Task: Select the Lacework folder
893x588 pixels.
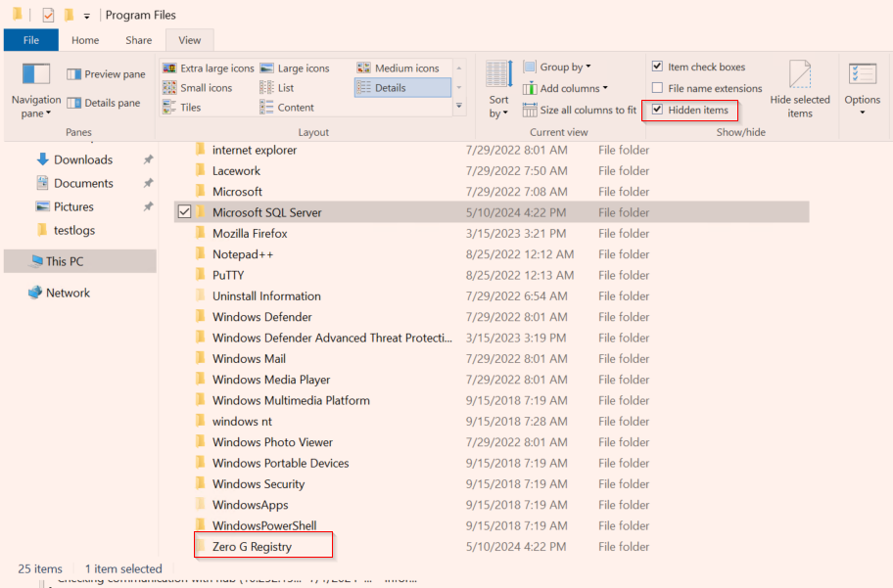Action: [x=236, y=171]
